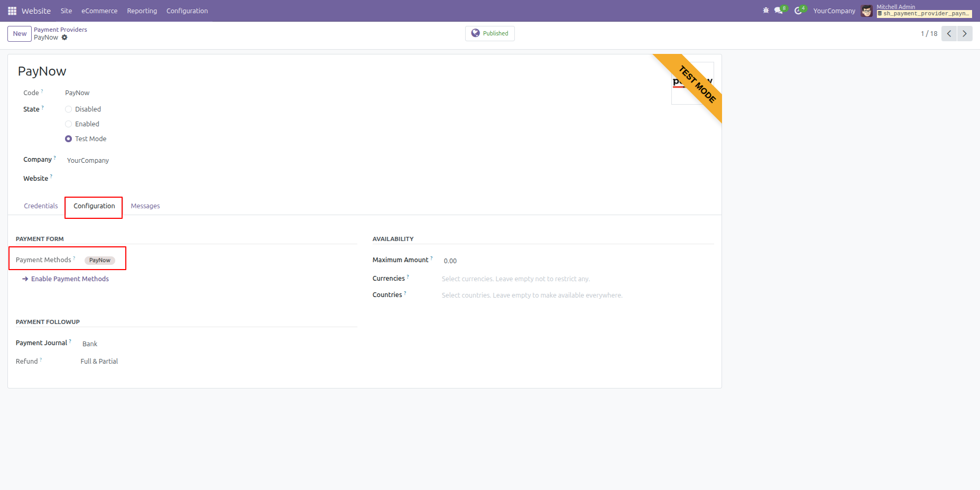Select the Test Mode state option
980x490 pixels.
click(68, 139)
